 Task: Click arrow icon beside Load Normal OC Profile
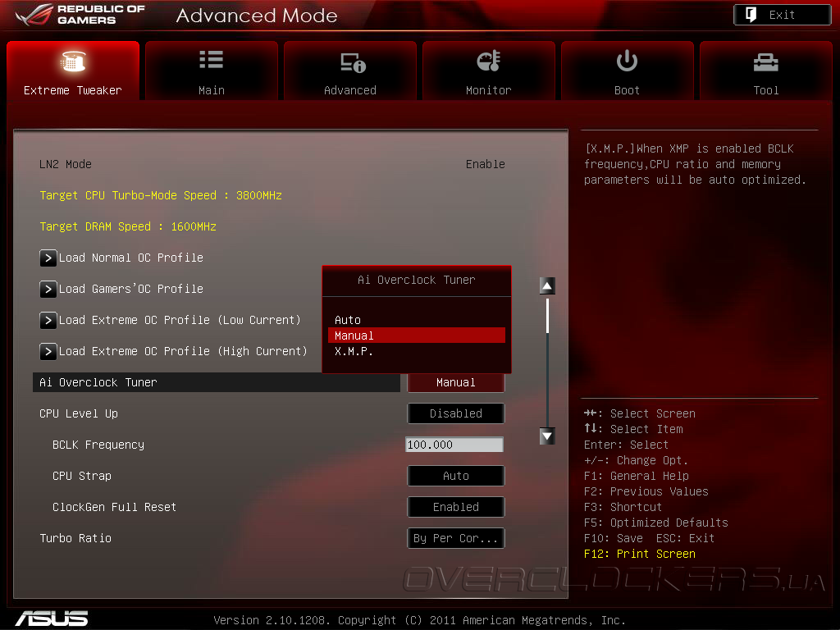(x=48, y=258)
